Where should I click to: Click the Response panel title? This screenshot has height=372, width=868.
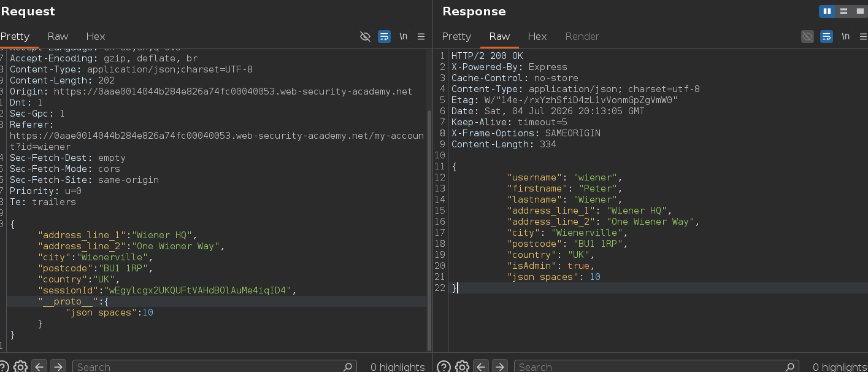click(x=474, y=11)
